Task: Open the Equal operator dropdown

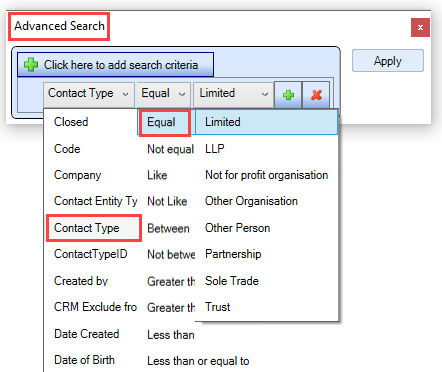Action: point(163,94)
